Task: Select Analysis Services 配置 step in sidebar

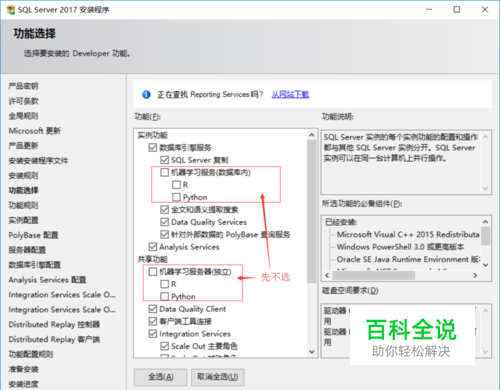Action: [47, 280]
